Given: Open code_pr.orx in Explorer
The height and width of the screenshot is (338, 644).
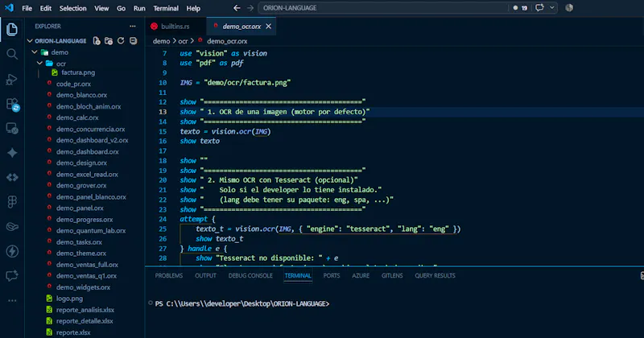Looking at the screenshot, I should coord(73,84).
